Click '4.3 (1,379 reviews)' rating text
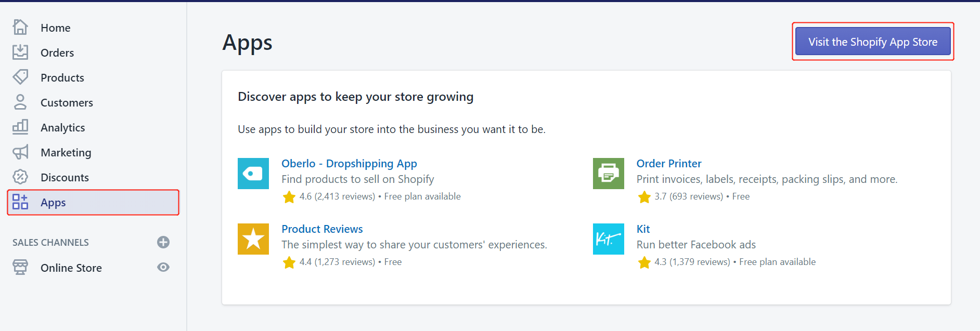Screen dimensions: 980x331 [x=692, y=262]
